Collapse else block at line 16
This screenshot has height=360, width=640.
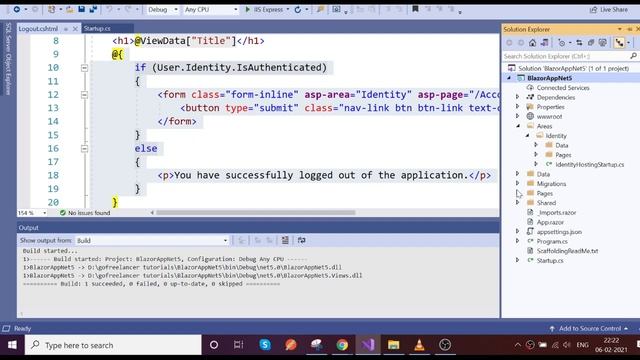[x=84, y=149]
